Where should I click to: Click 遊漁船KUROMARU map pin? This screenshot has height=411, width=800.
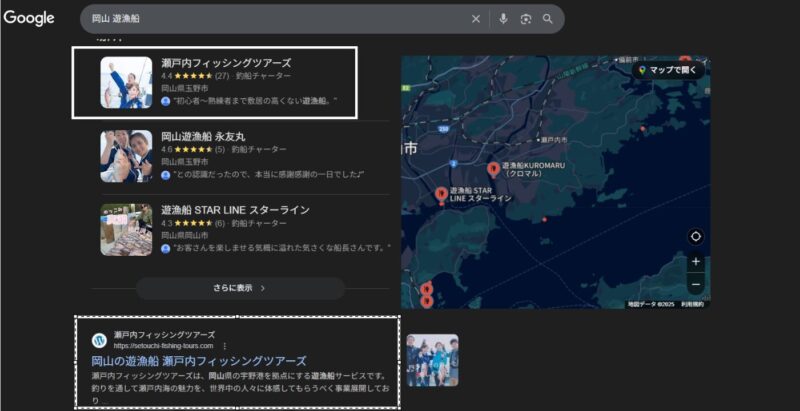pos(493,169)
